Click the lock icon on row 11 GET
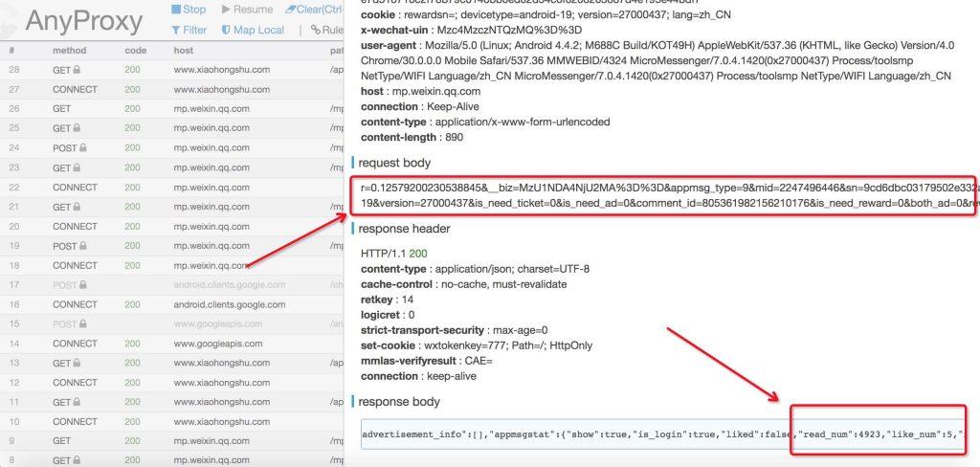The width and height of the screenshot is (980, 467). pyautogui.click(x=77, y=402)
